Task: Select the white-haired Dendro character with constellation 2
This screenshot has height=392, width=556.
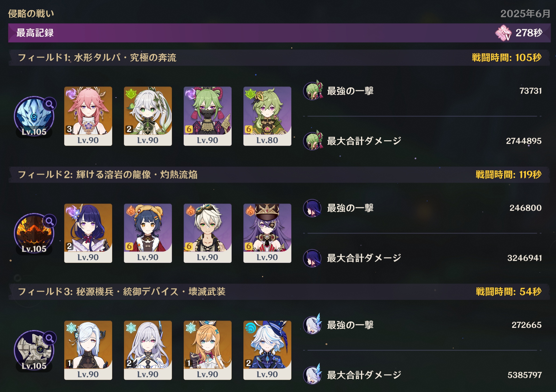Action: (x=148, y=116)
